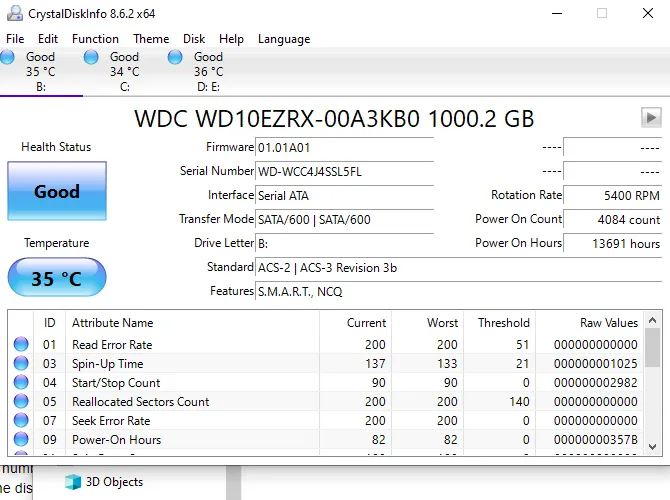This screenshot has width=670, height=500.
Task: Select the Seek Error Rate attribute name
Action: point(111,421)
